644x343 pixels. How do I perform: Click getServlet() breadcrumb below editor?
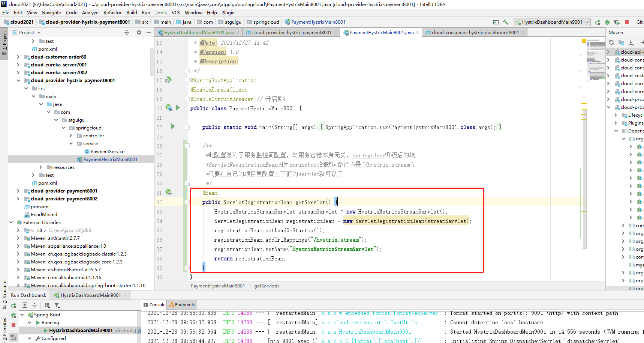266,286
